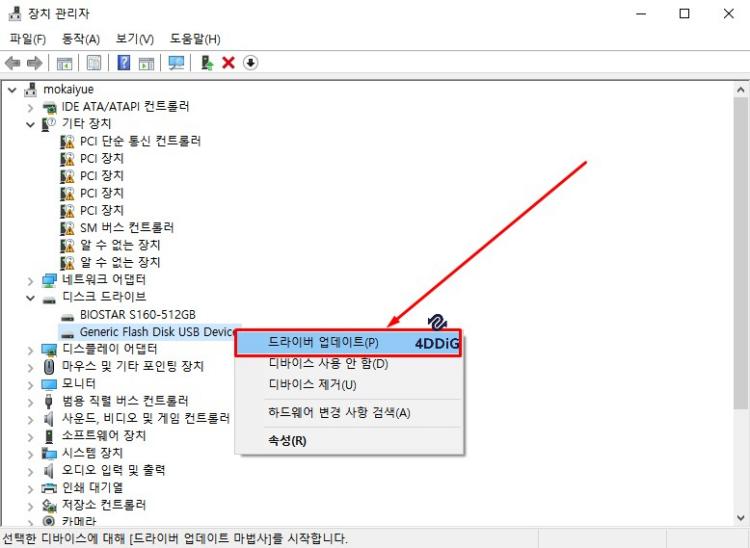Viewport: 750px width, 548px height.
Task: Expand the 사운드, 비디오 및 게임 컨트롤러 chevron
Action: [30, 419]
